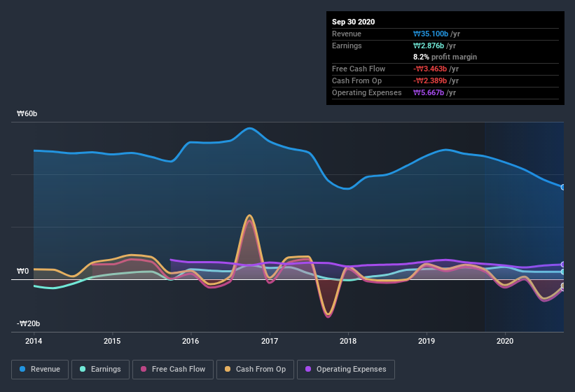Viewport: 575px width, 392px height.
Task: Click the ₩60b y-axis label
Action: point(28,113)
